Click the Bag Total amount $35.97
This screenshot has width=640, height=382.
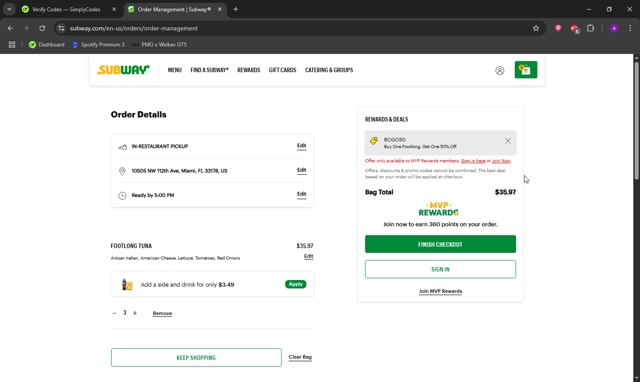[505, 192]
